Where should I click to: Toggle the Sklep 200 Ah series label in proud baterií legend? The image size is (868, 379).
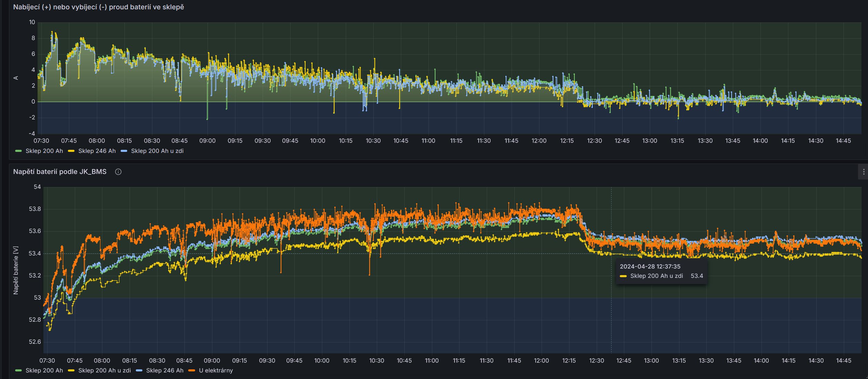click(x=44, y=151)
